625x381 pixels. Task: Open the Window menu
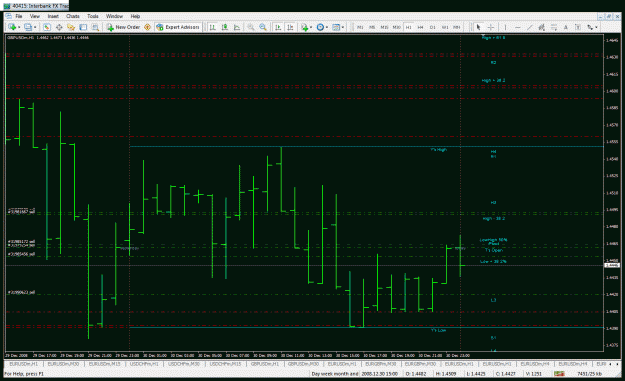coord(114,16)
